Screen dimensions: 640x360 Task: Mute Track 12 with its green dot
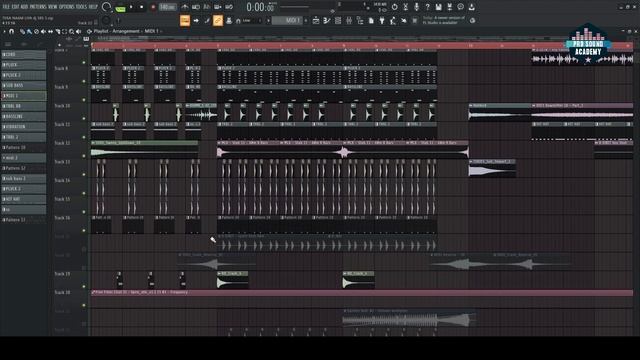point(84,156)
